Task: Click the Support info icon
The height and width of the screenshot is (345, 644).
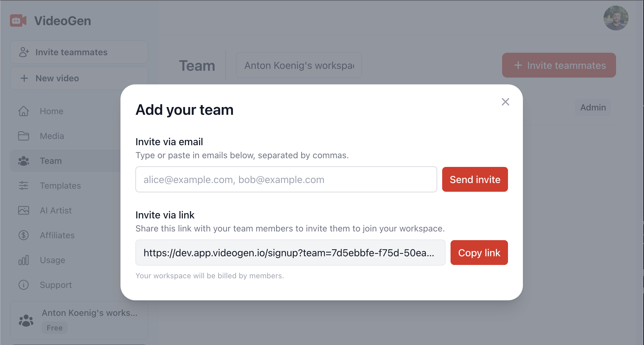Action: 24,285
